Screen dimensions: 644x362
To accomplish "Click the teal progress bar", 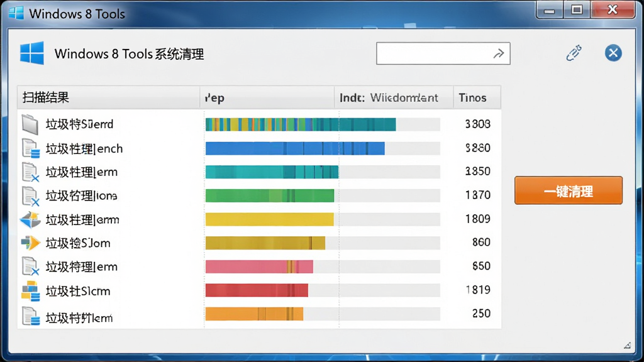I will tap(272, 172).
